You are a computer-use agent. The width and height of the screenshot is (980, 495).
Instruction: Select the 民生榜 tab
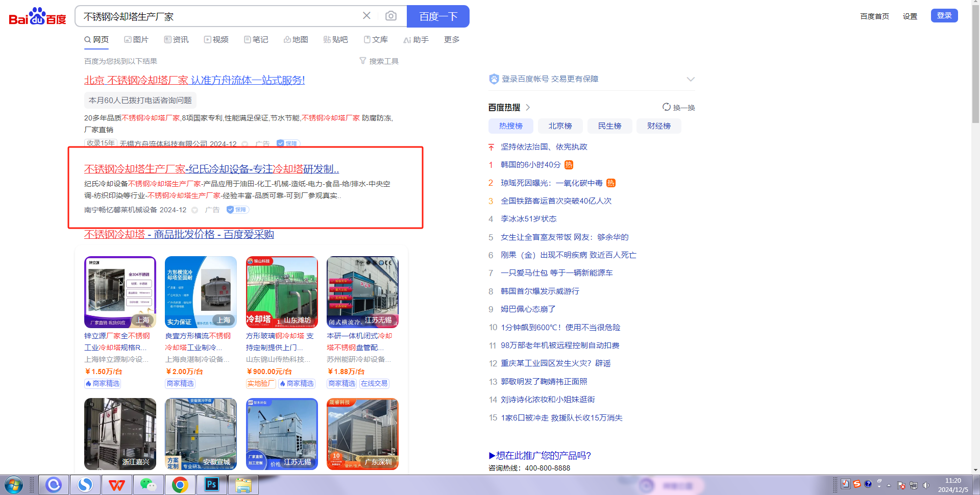point(609,126)
